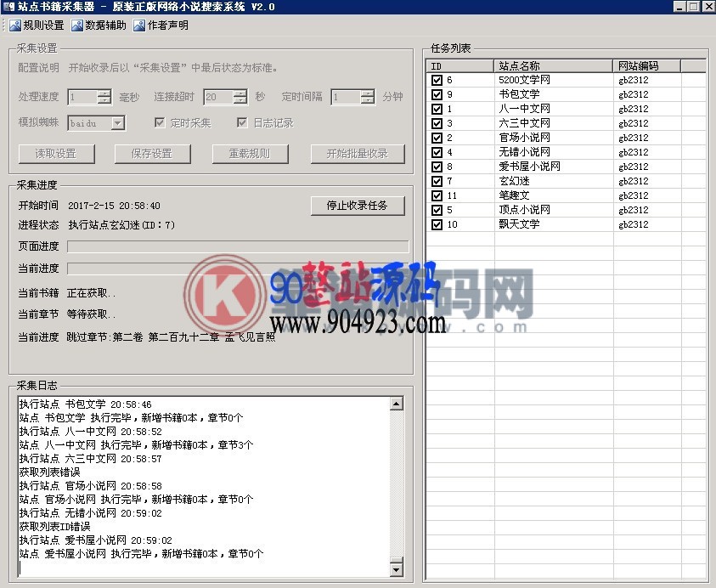Open the 作者声明 toolbar icon
Screen dimensions: 716x588
coord(139,25)
